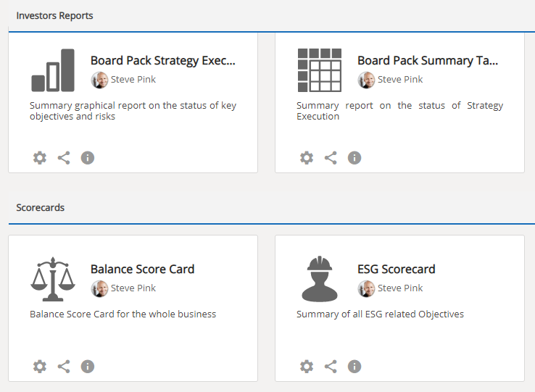Share the Board Pack Summary Table report
The height and width of the screenshot is (392, 535).
tap(331, 158)
